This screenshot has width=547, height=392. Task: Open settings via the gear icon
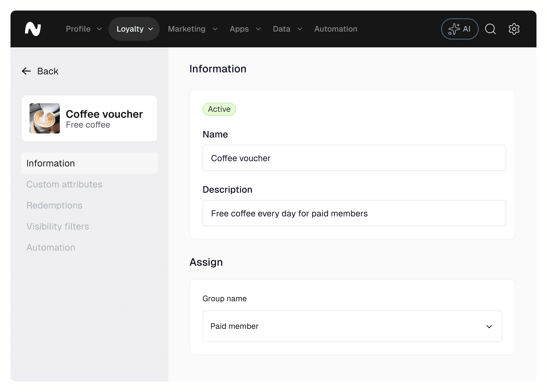(x=514, y=29)
